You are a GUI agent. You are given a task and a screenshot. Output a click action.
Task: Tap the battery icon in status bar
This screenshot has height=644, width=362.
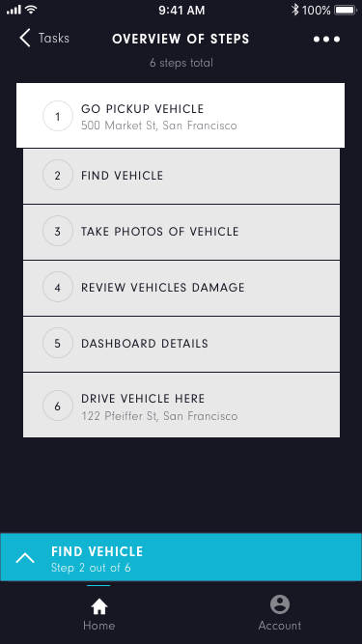[x=346, y=10]
